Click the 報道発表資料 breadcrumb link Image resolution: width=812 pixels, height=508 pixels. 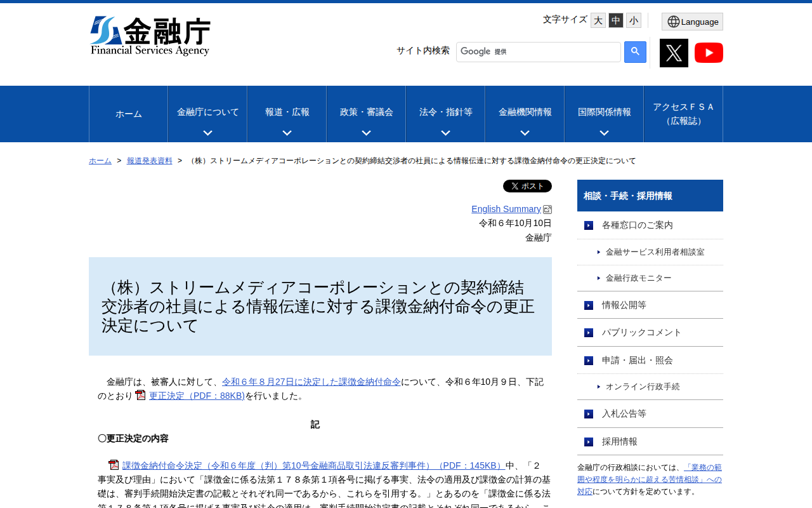(x=150, y=161)
